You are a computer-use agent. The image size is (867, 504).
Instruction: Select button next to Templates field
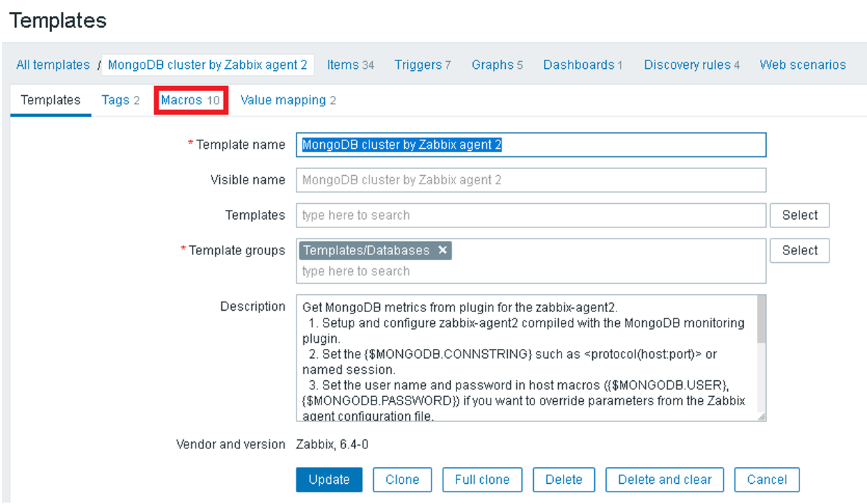[x=800, y=216]
